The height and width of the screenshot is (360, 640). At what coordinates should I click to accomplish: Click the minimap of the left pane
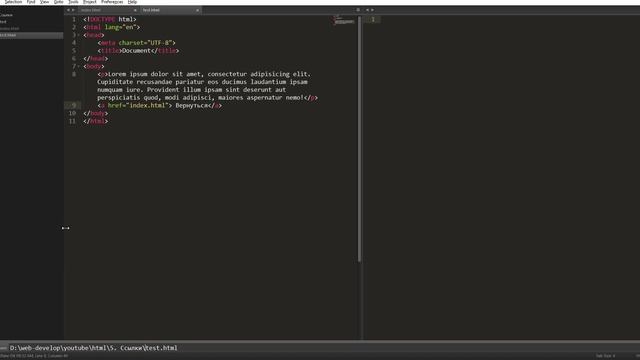click(x=344, y=20)
